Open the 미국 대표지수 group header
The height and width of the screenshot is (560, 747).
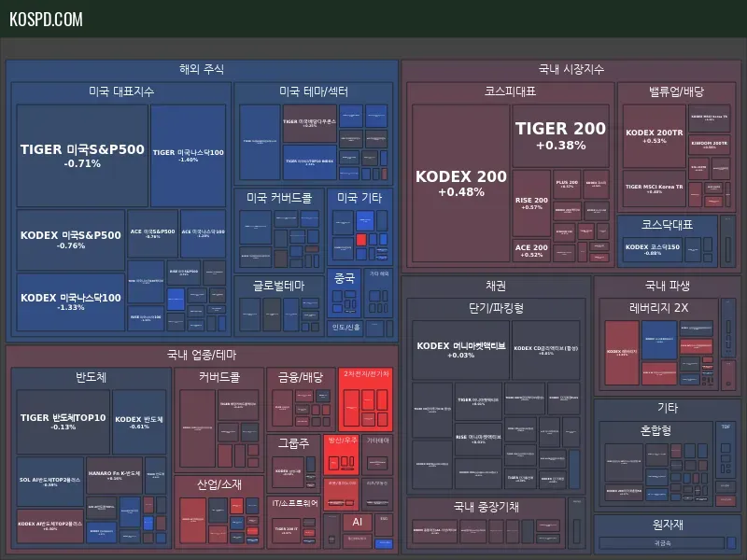pos(121,91)
